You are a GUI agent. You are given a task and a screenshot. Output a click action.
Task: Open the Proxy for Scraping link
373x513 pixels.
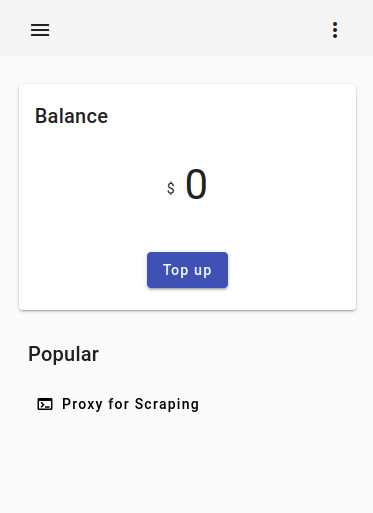(x=130, y=404)
